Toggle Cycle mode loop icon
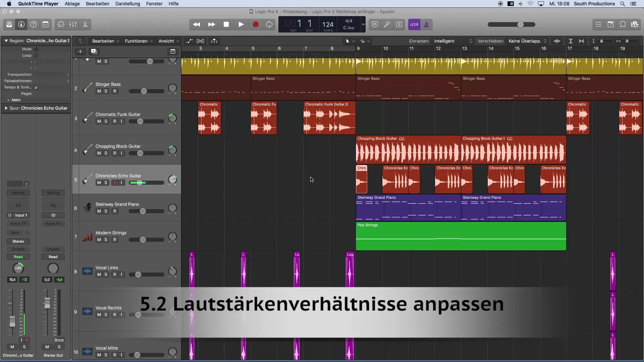The width and height of the screenshot is (644, 362). [x=269, y=24]
